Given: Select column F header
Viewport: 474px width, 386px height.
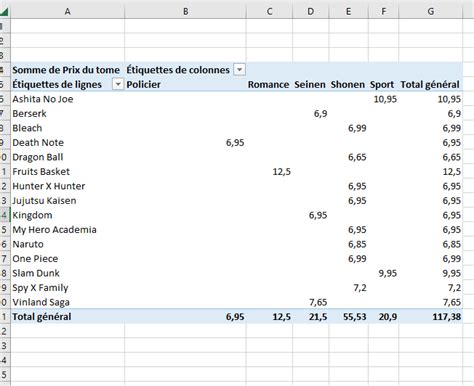Looking at the screenshot, I should pos(384,12).
